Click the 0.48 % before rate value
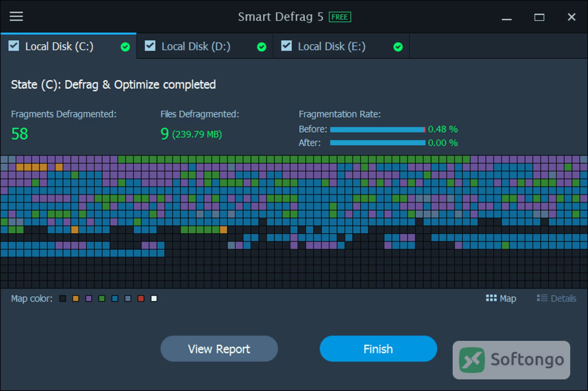The width and height of the screenshot is (588, 391). [x=443, y=129]
